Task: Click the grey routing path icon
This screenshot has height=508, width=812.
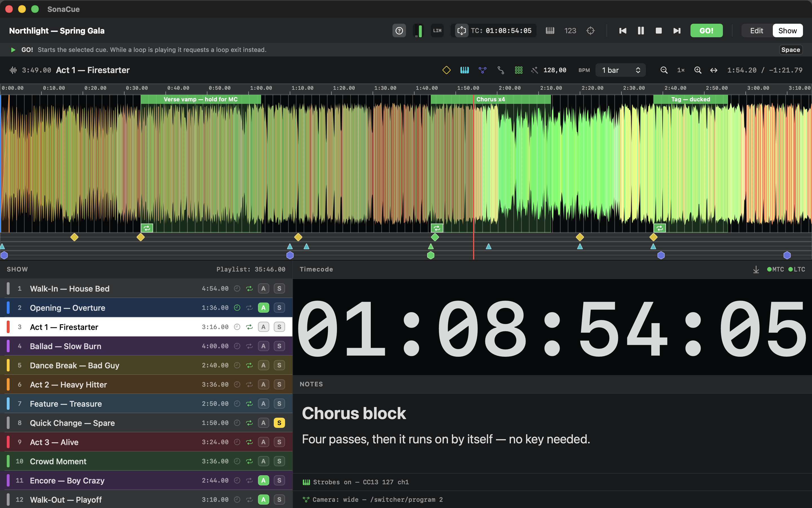Action: (x=501, y=70)
